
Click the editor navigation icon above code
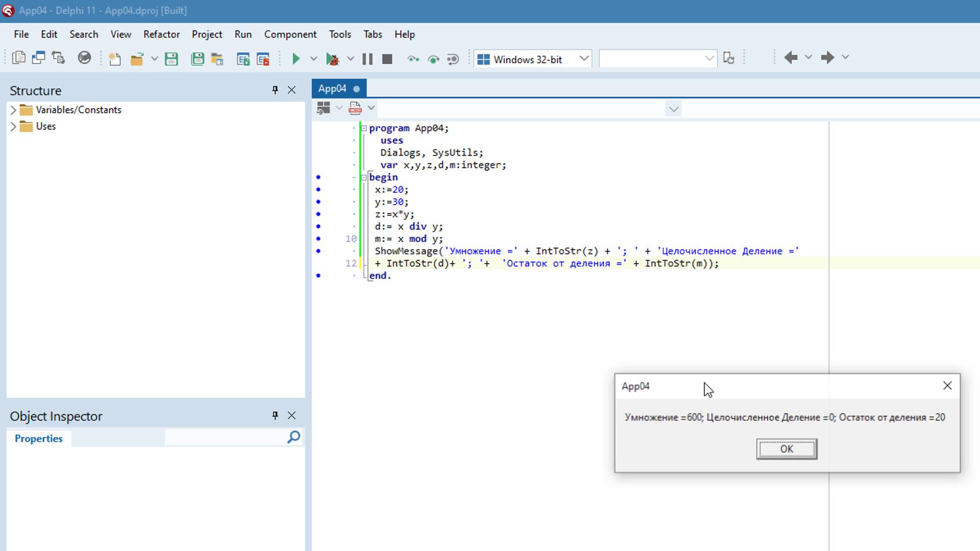(x=324, y=108)
